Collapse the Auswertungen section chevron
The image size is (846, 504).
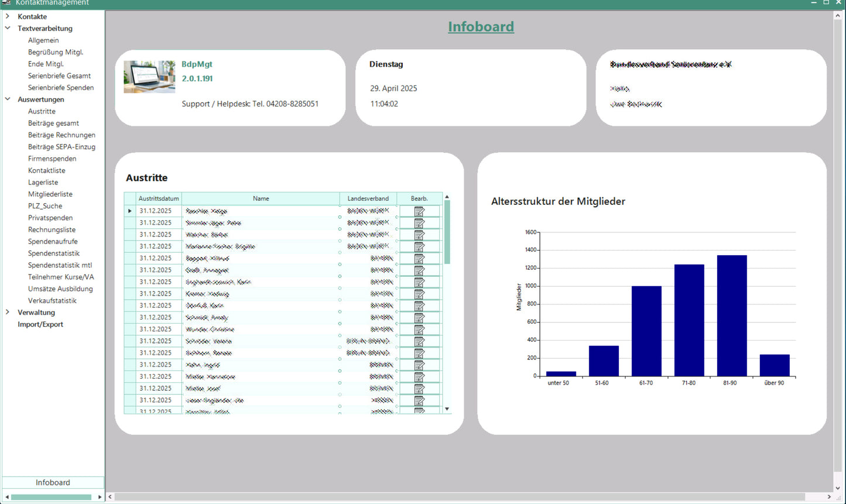tap(8, 100)
